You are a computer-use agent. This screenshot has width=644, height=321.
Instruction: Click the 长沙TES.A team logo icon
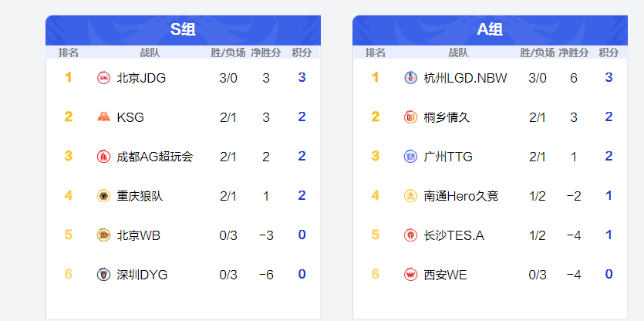coord(410,235)
